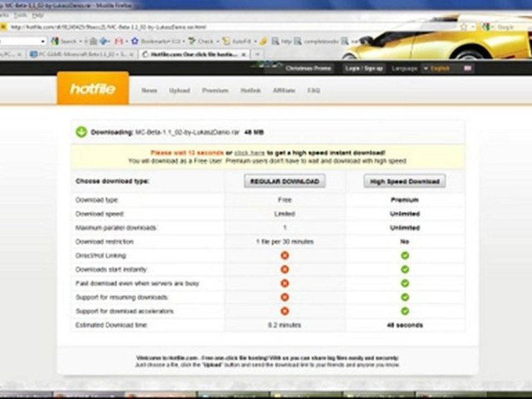Click the red X in Support for resuming downloads row
Viewport: 532px width, 399px height.
pyautogui.click(x=285, y=297)
